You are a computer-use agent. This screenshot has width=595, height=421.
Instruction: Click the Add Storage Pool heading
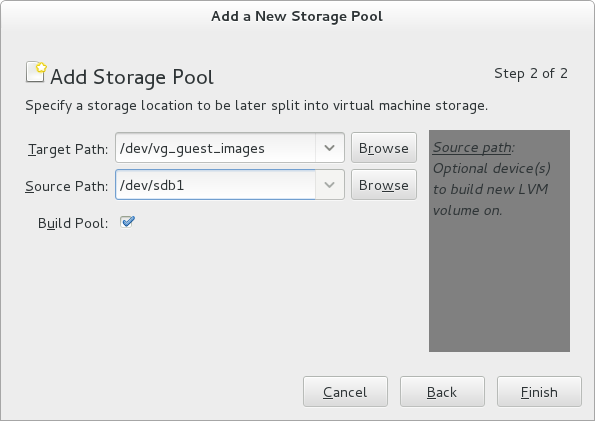click(132, 77)
